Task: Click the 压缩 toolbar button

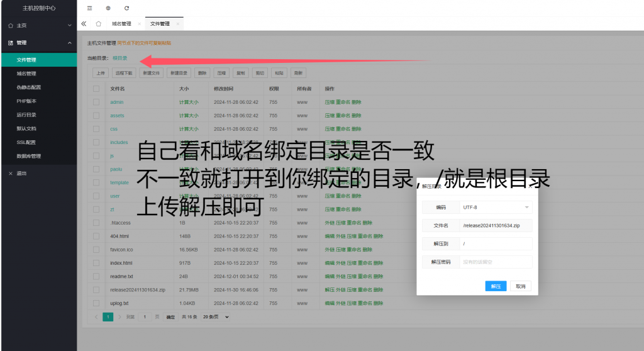Action: [221, 73]
